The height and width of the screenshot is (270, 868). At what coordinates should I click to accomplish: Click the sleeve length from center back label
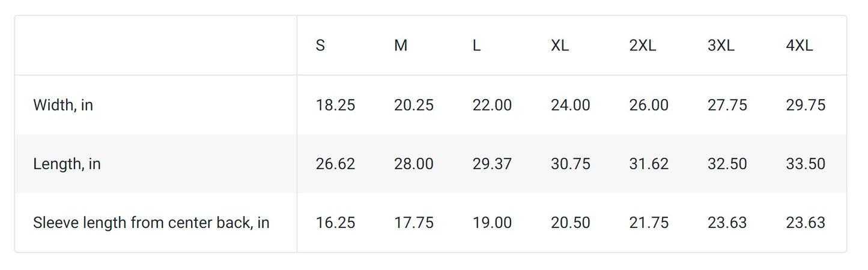(x=151, y=223)
